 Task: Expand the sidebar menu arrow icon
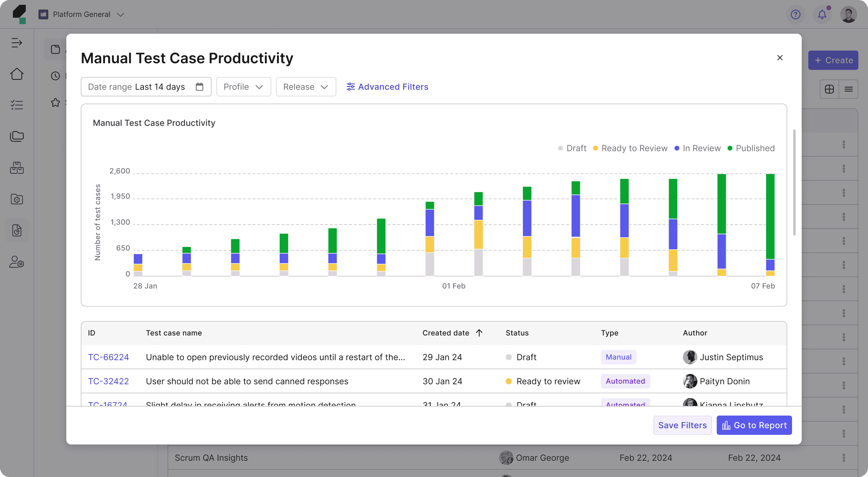[17, 43]
